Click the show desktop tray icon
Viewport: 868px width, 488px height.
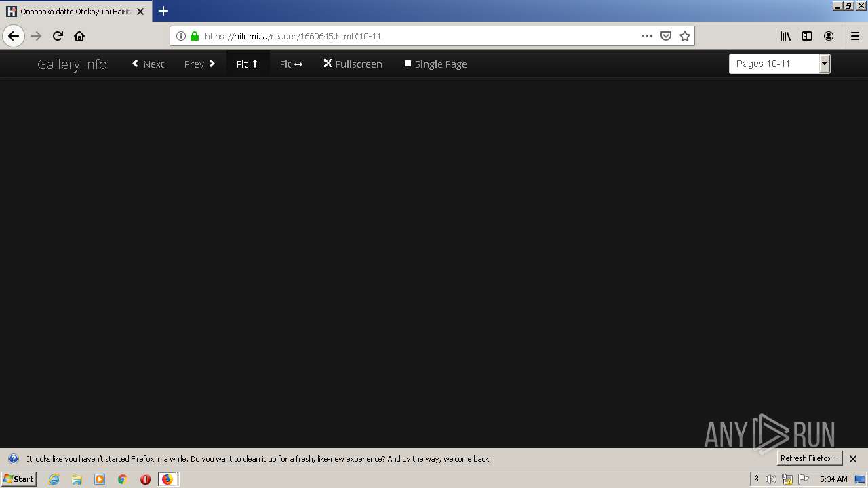[860, 479]
